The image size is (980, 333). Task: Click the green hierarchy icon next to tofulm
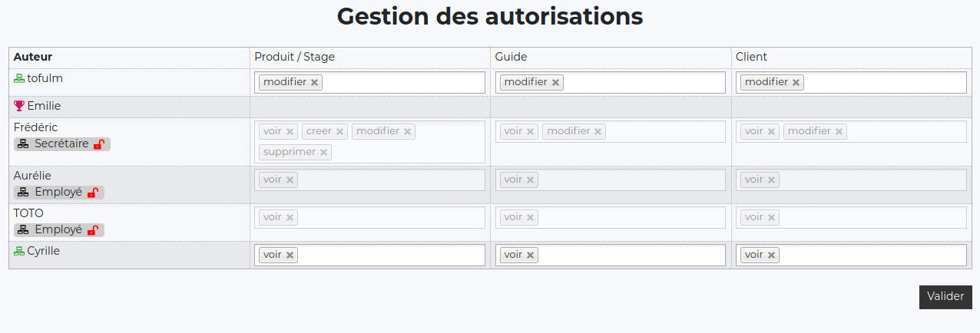pyautogui.click(x=19, y=78)
